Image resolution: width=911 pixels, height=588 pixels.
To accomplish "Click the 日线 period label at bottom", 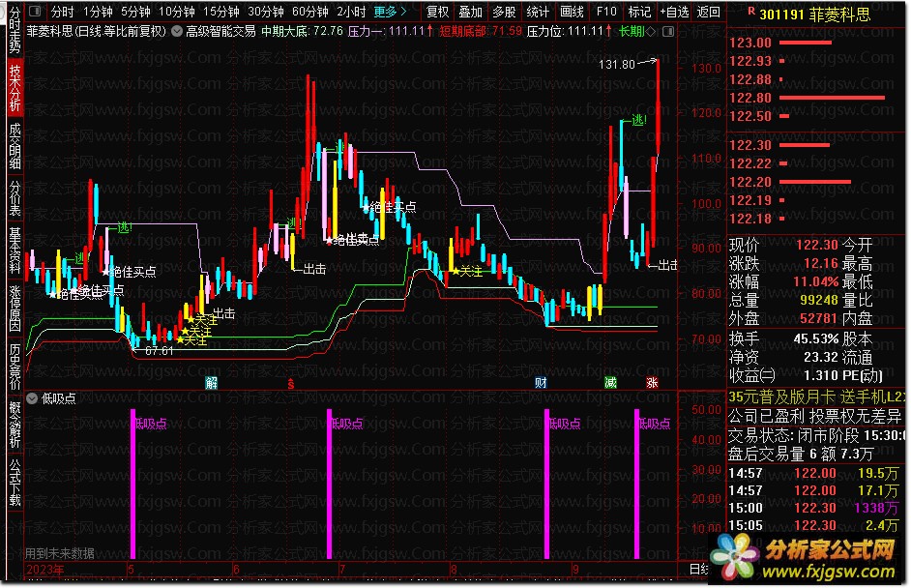I will [x=698, y=570].
